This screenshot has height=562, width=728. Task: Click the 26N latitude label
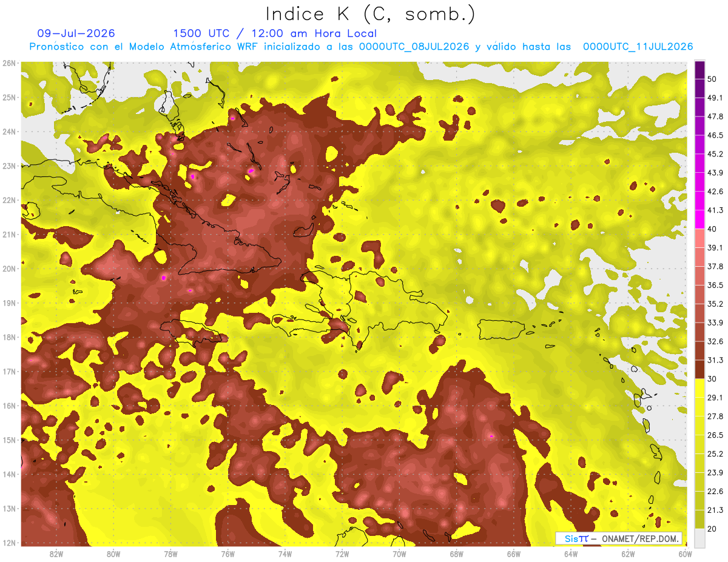(9, 63)
